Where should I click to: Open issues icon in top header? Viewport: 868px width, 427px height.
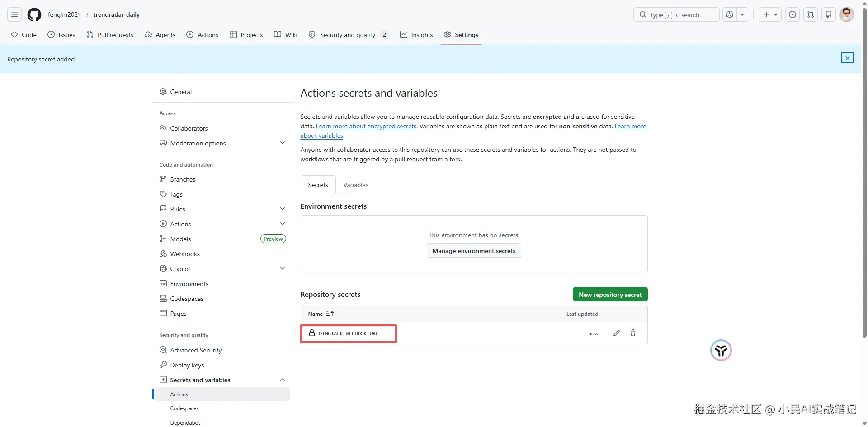click(793, 15)
